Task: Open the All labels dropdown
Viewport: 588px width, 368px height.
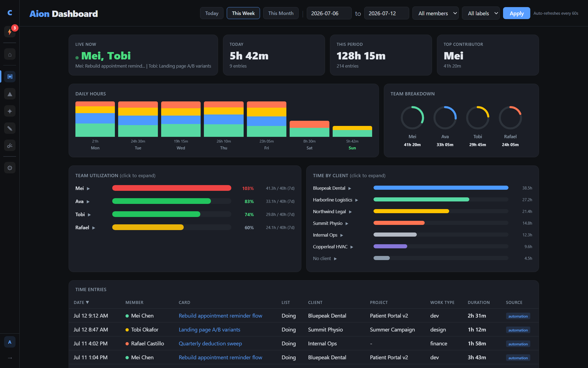Action: tap(481, 13)
